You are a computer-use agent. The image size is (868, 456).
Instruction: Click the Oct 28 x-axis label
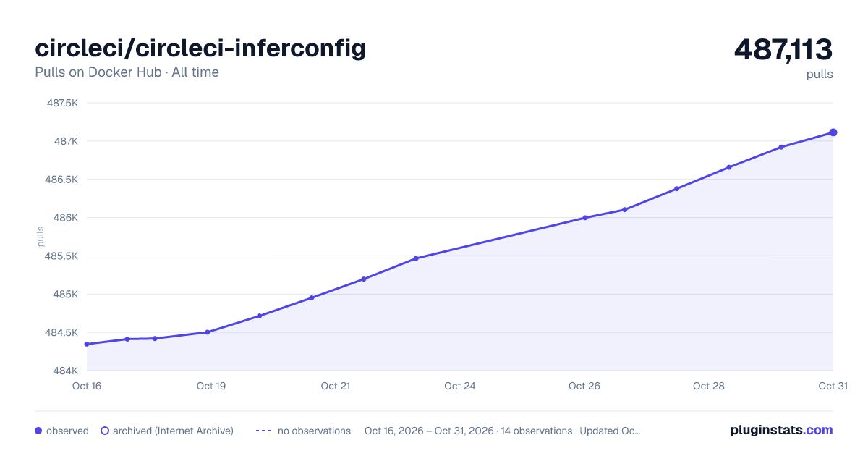[x=709, y=386]
